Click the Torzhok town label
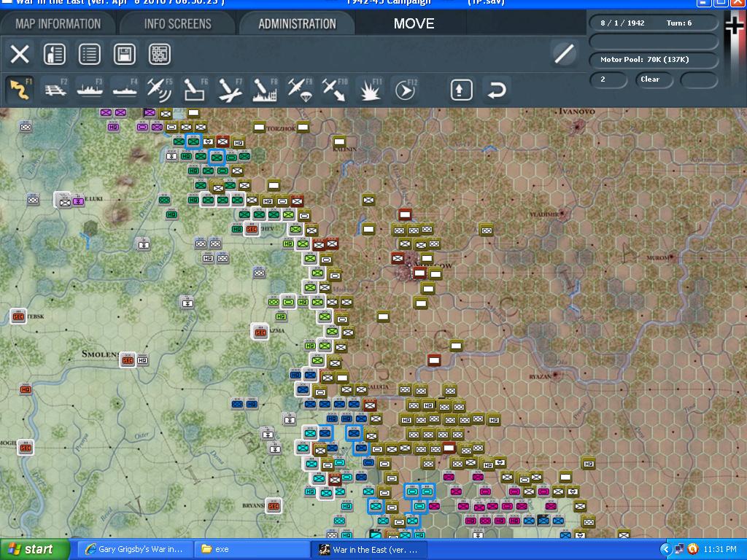Viewport: 747px width, 560px height. click(x=281, y=128)
